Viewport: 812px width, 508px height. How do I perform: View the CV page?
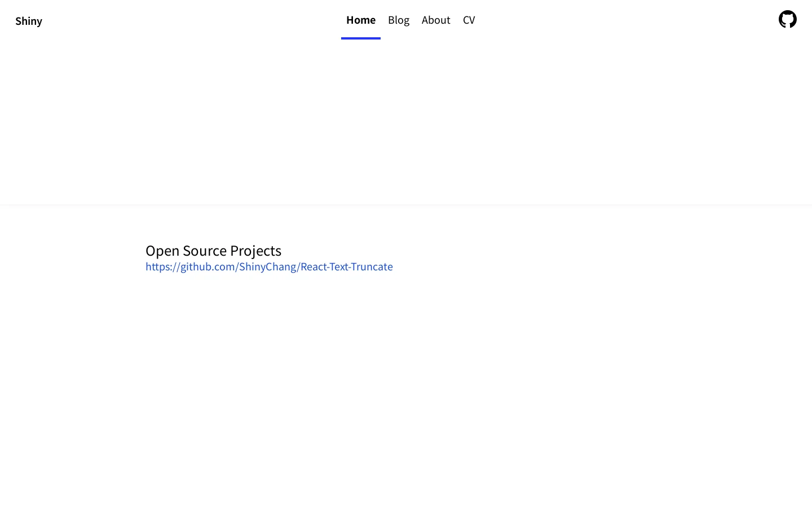point(469,20)
